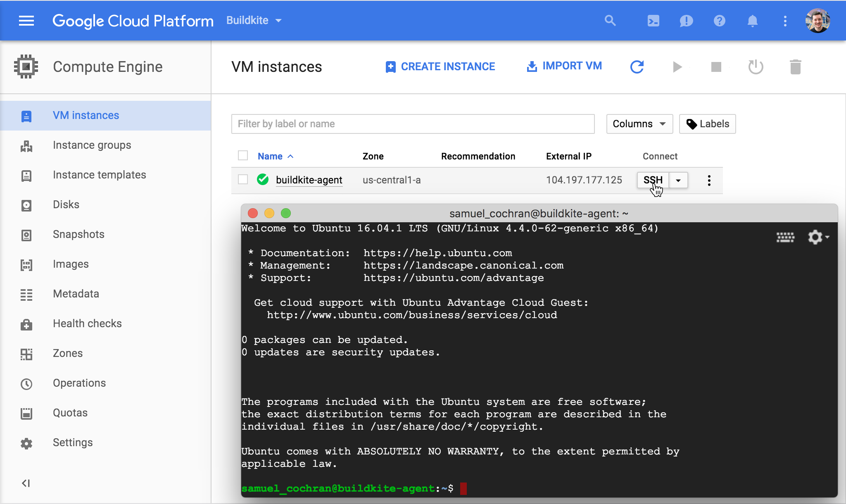Click the terminal prompt cursor
Image resolution: width=846 pixels, height=504 pixels.
463,489
